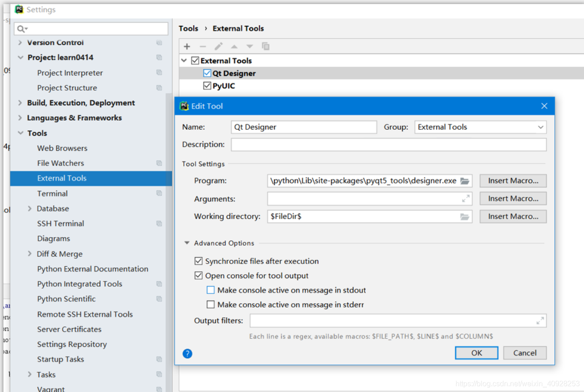Open help with the question mark icon
Image resolution: width=584 pixels, height=392 pixels.
pyautogui.click(x=187, y=354)
